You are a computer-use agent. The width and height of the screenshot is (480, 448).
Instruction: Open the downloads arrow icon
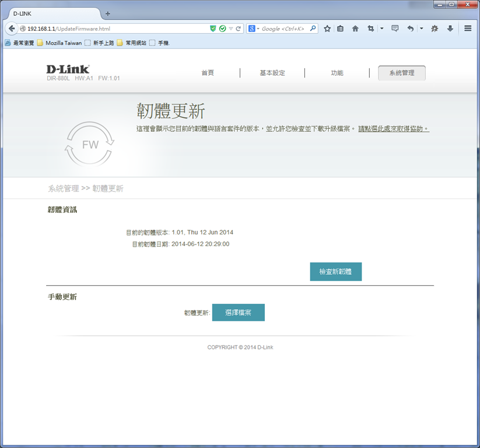point(450,29)
